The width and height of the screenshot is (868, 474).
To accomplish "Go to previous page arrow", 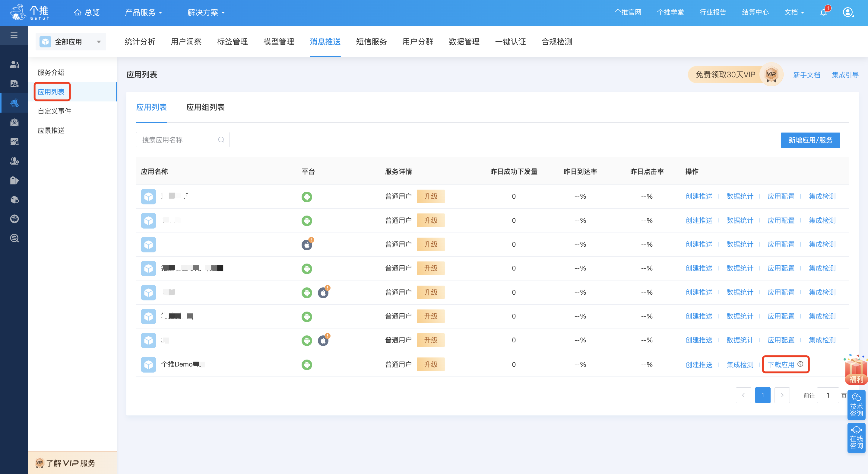I will [743, 395].
